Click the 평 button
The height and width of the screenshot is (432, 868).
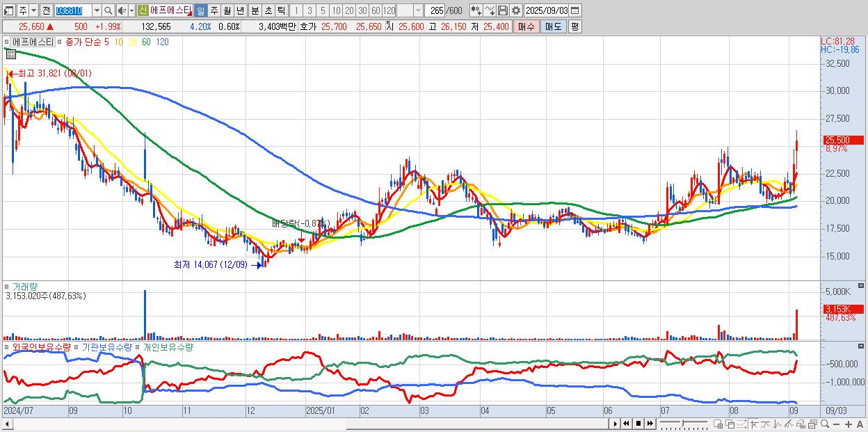click(574, 26)
